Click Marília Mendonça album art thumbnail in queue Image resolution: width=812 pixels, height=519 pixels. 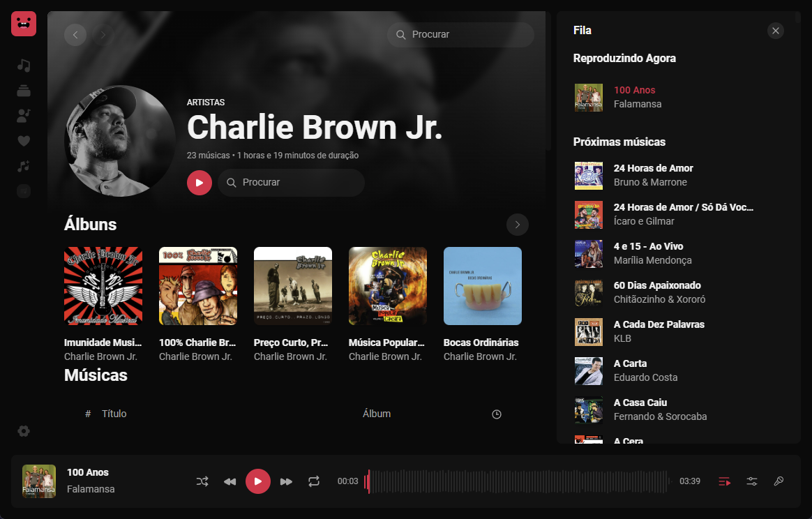589,254
